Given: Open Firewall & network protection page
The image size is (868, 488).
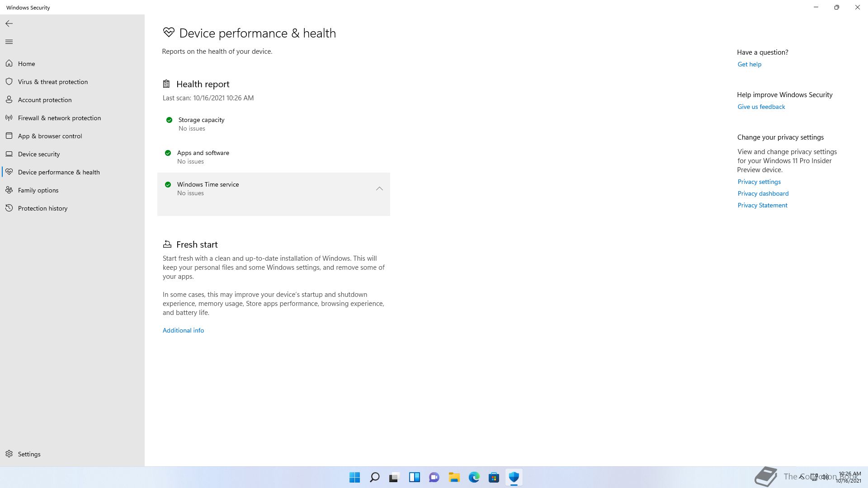Looking at the screenshot, I should (x=72, y=118).
